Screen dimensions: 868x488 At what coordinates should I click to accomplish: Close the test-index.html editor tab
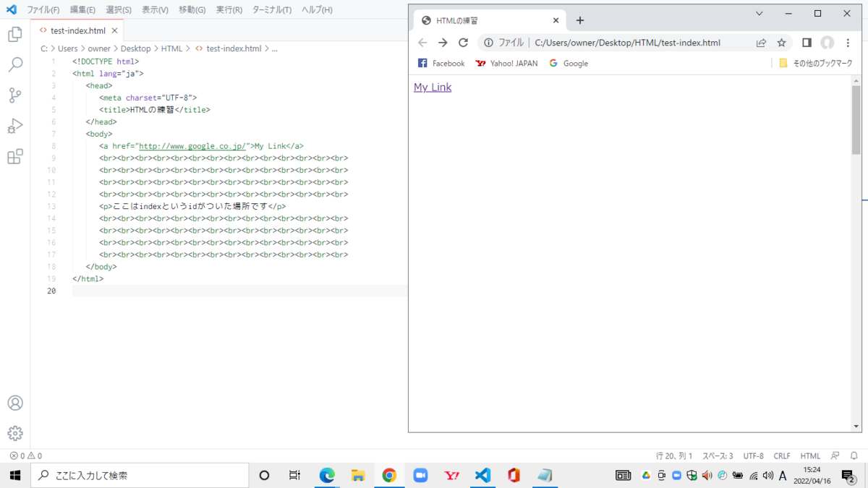click(x=114, y=31)
